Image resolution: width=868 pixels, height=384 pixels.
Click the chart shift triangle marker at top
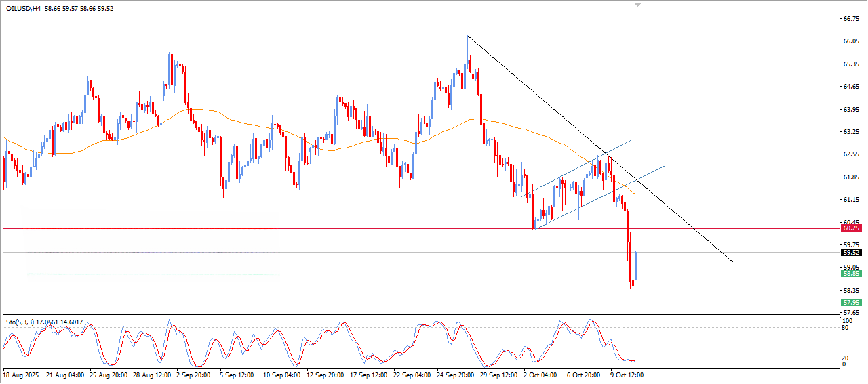tap(637, 5)
